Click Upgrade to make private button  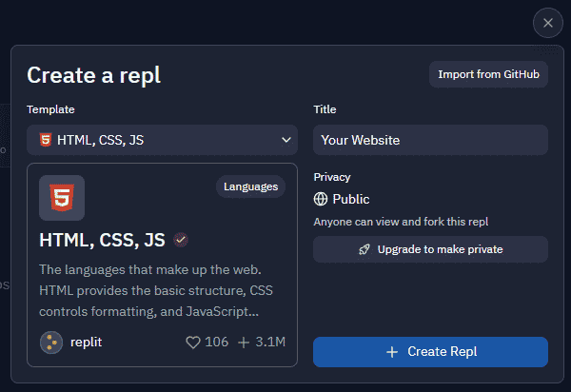tap(430, 249)
